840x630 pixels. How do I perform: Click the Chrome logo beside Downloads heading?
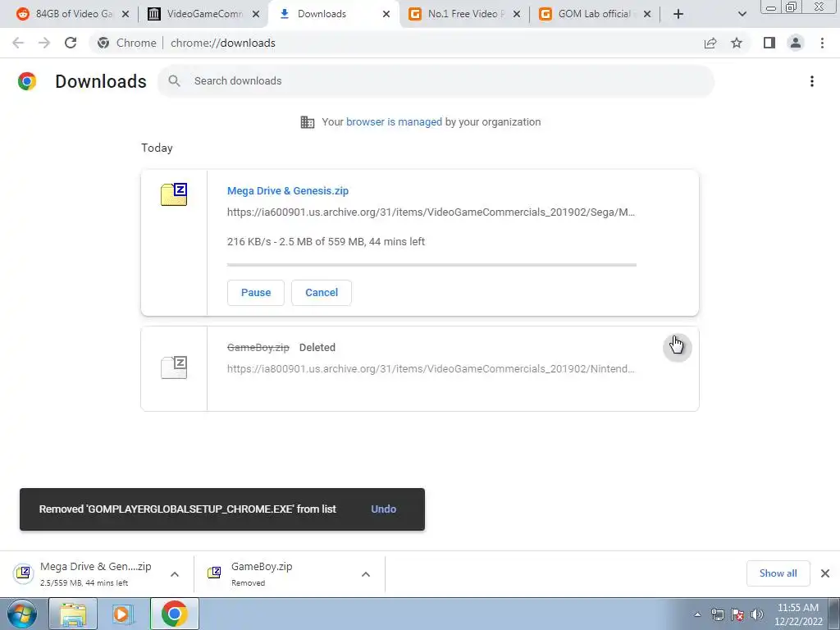27,81
